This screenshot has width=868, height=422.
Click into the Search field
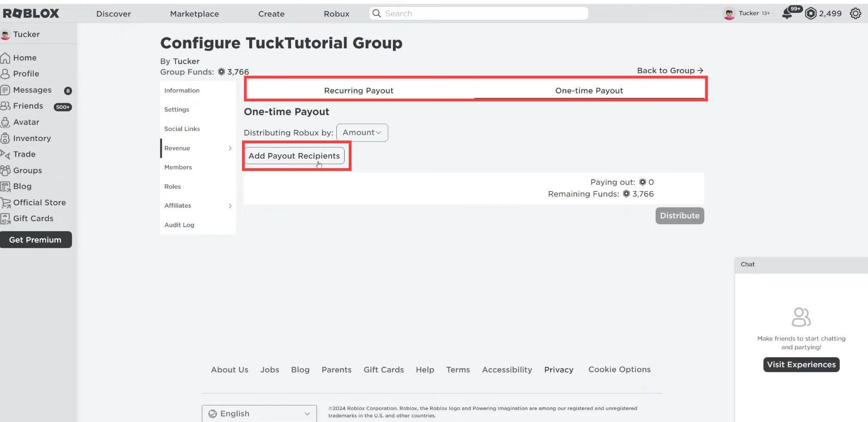coord(479,13)
